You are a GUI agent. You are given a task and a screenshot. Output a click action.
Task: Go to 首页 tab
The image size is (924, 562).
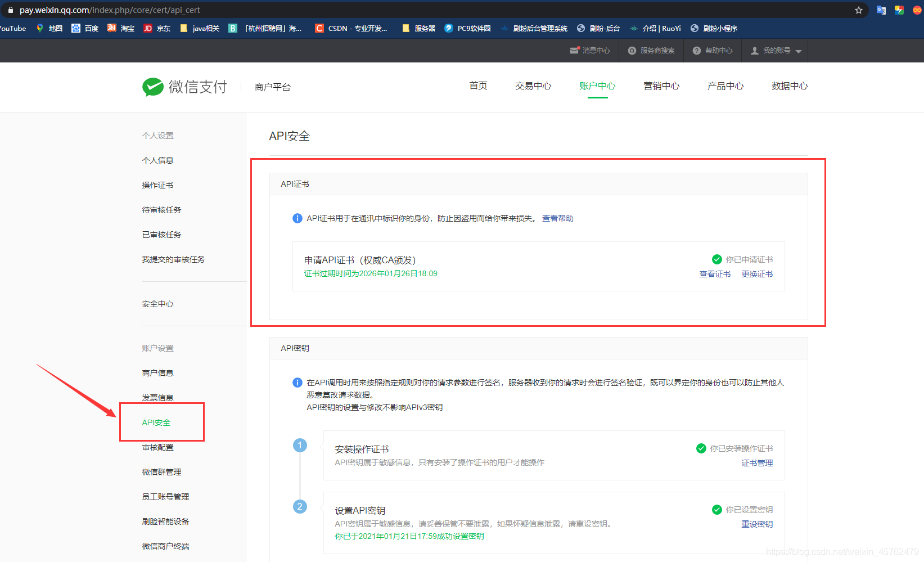[478, 86]
